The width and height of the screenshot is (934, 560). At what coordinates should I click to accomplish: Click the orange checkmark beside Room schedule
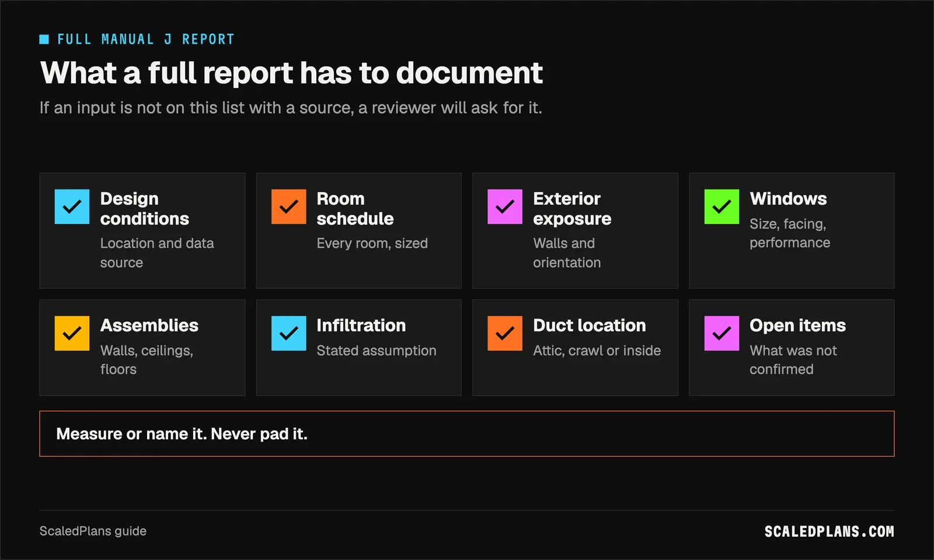click(x=288, y=206)
